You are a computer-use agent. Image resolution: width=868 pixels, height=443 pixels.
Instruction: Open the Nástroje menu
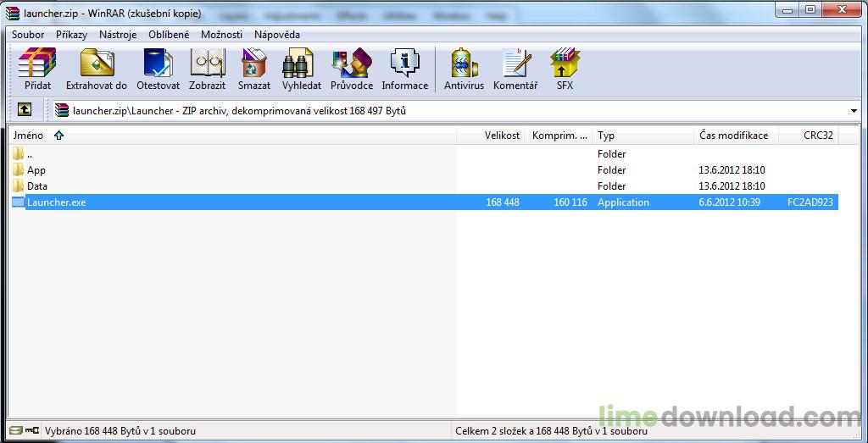click(x=118, y=34)
